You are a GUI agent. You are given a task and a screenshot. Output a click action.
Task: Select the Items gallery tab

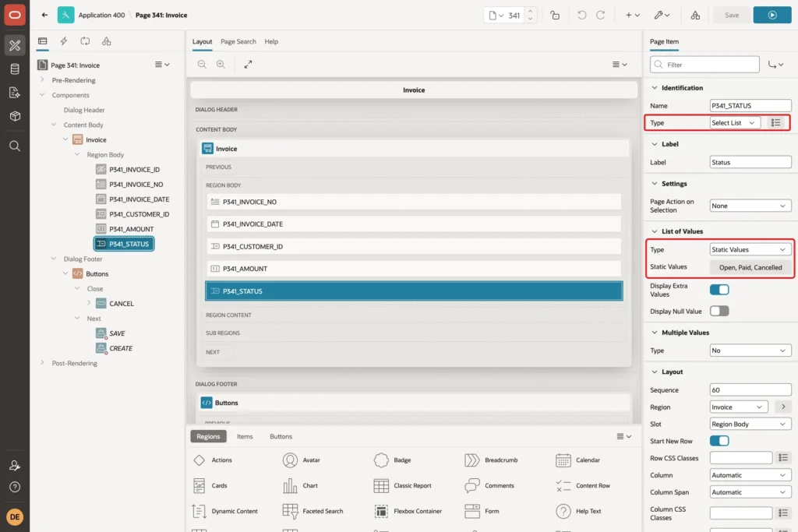point(245,436)
